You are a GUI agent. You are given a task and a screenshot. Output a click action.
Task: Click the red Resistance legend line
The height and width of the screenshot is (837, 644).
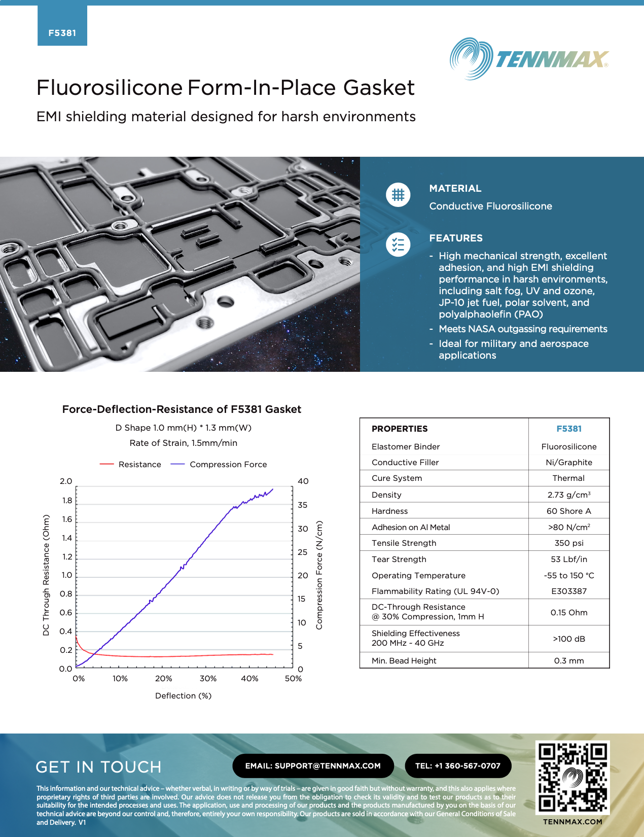(106, 464)
